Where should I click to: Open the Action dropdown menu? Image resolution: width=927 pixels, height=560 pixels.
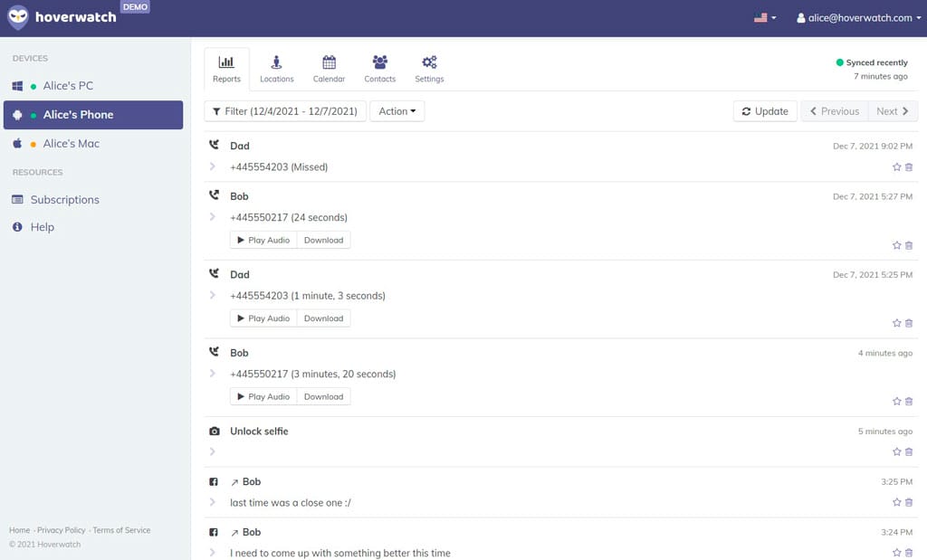coord(397,111)
